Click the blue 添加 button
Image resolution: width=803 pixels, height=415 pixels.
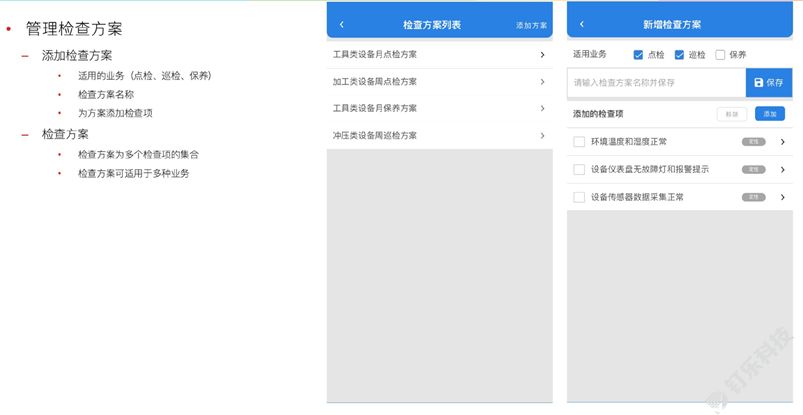(x=770, y=114)
